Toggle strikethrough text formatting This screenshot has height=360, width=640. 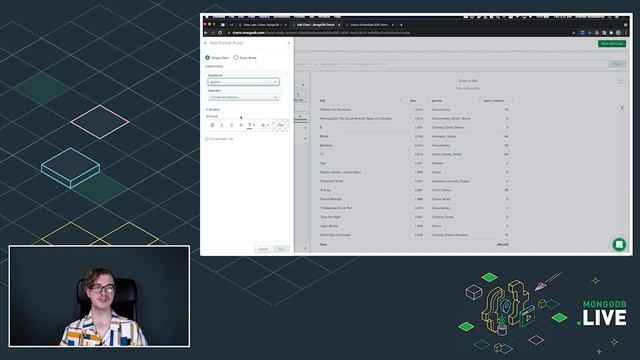pos(241,125)
